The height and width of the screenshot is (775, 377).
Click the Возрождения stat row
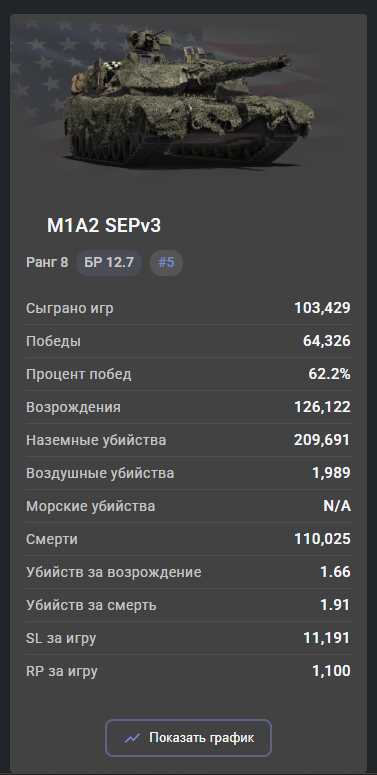pos(188,407)
